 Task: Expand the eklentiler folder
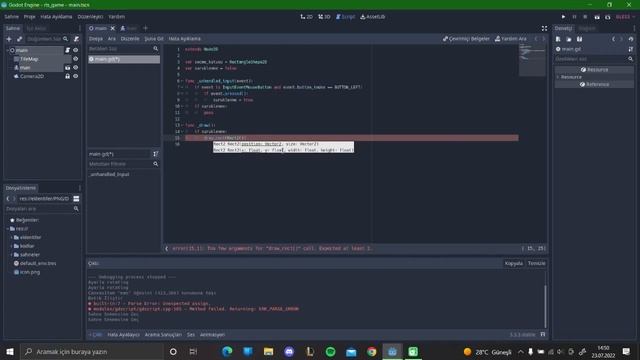pyautogui.click(x=11, y=237)
